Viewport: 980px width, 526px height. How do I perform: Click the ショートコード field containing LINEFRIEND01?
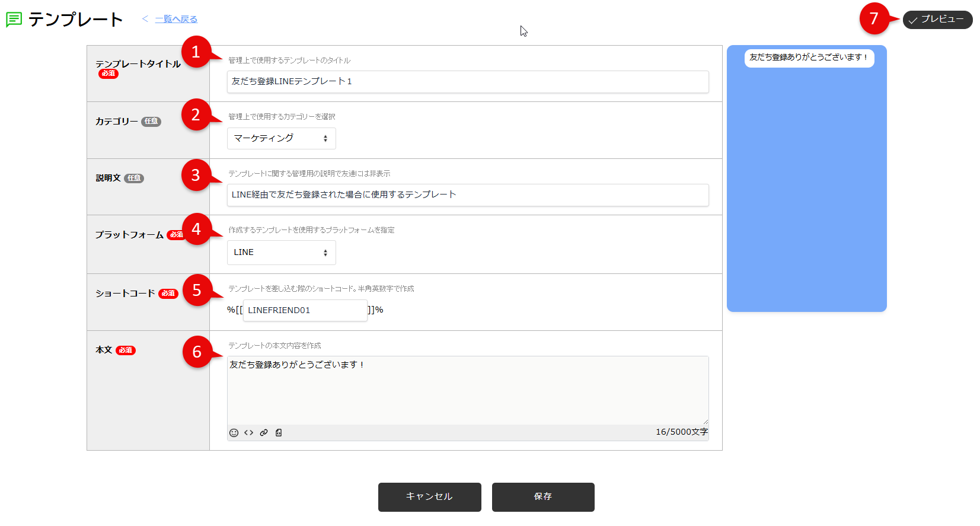[x=305, y=310]
